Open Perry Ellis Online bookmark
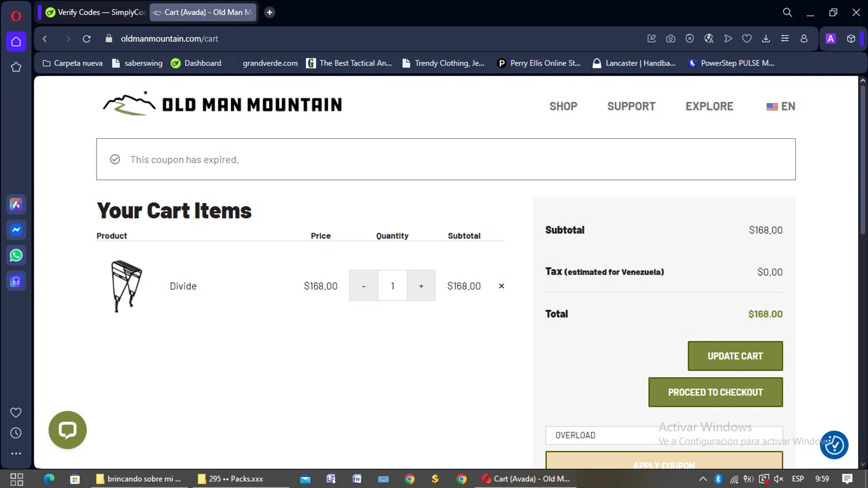This screenshot has width=868, height=488. tap(539, 63)
